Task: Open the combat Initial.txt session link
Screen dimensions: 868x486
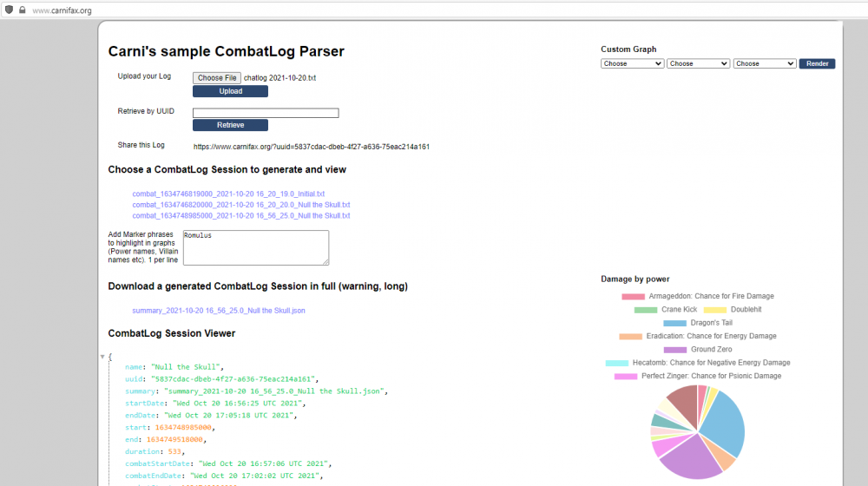Action: [x=228, y=194]
